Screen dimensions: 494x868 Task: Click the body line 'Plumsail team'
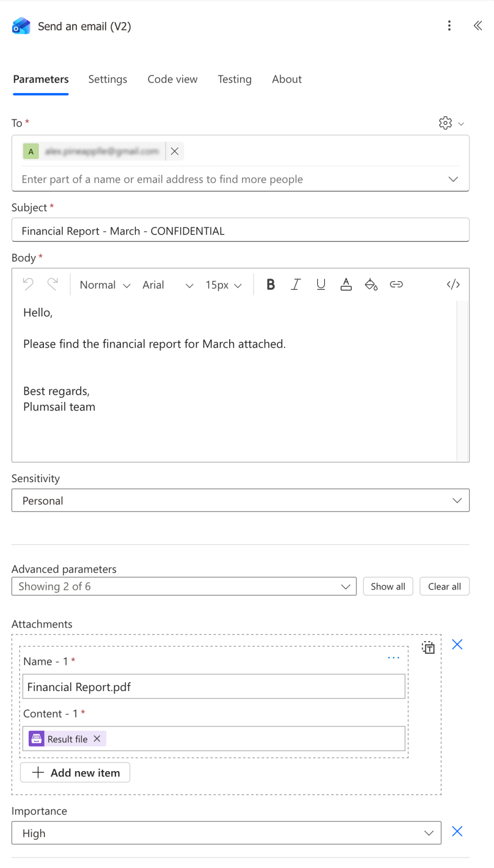click(x=59, y=407)
